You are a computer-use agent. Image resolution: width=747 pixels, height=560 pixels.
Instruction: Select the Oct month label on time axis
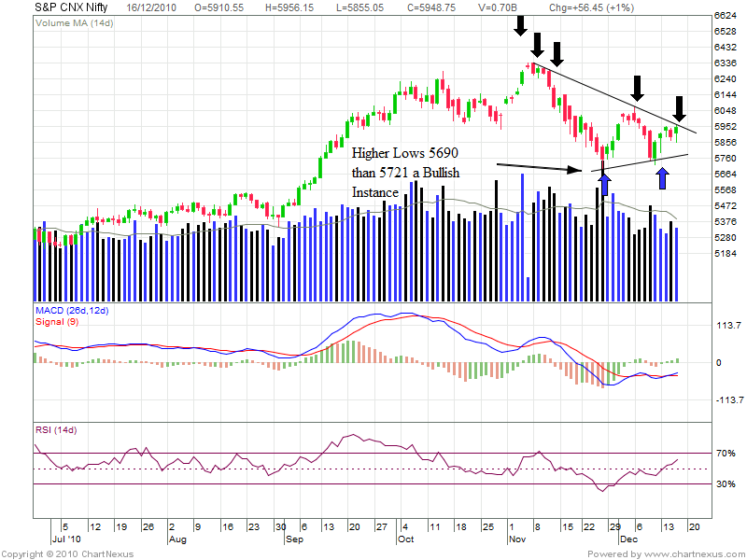405,539
